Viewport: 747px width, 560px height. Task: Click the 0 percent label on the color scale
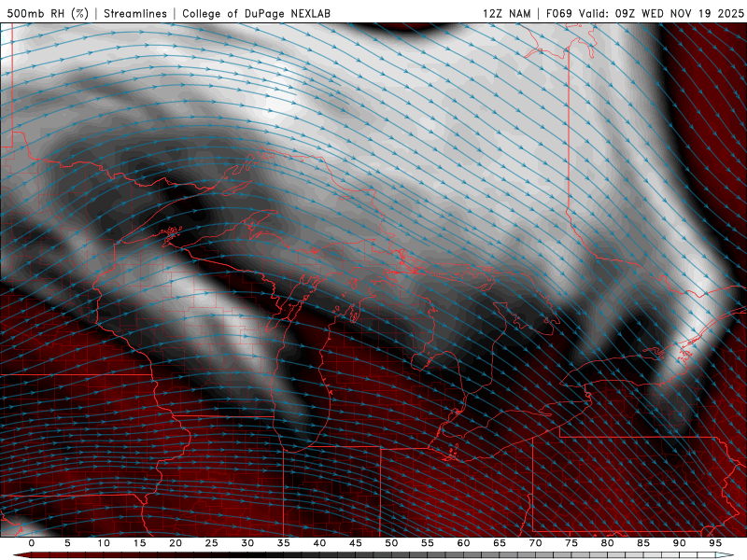(32, 543)
